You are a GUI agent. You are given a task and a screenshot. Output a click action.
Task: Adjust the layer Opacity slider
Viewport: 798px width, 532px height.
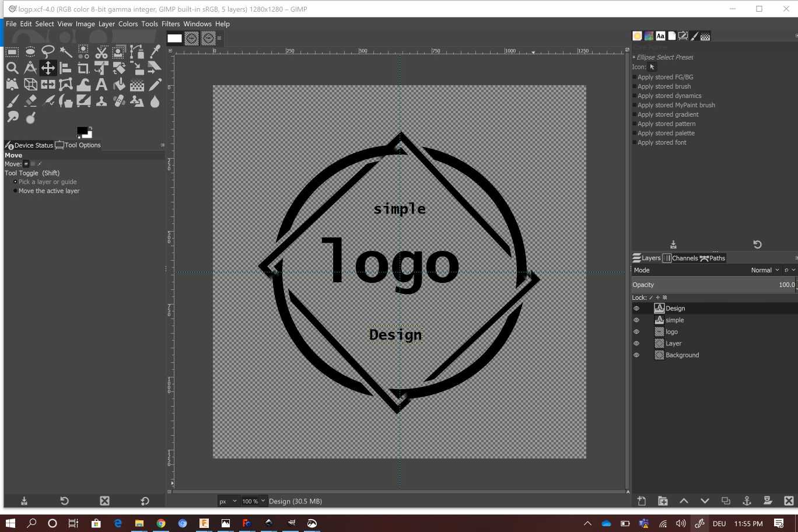click(714, 285)
